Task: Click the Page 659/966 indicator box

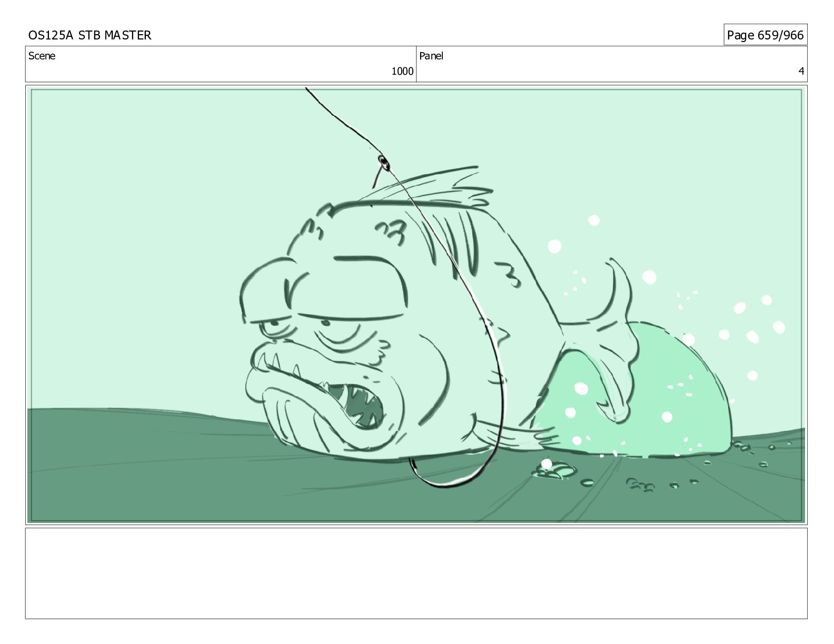Action: click(765, 35)
